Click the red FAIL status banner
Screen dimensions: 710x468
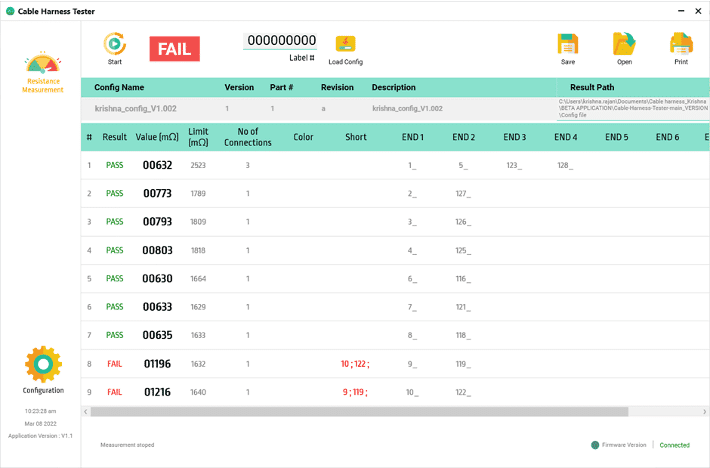click(x=175, y=49)
